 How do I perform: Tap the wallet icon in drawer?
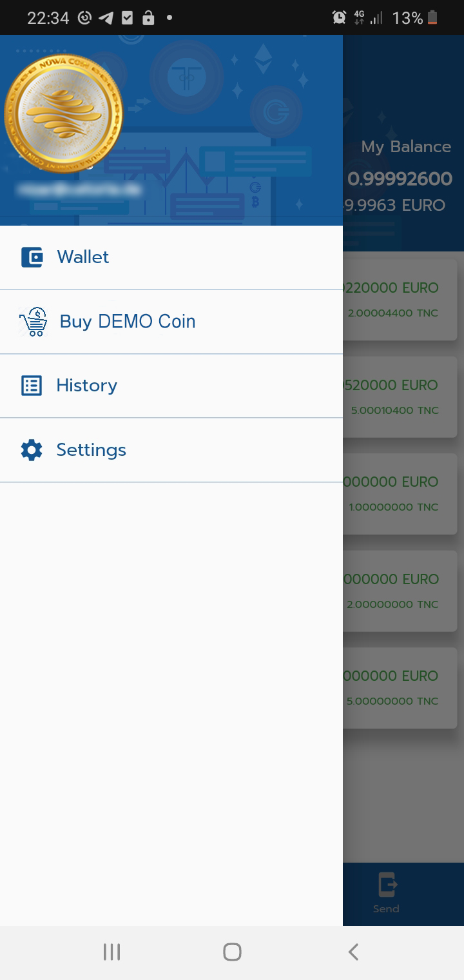[32, 257]
